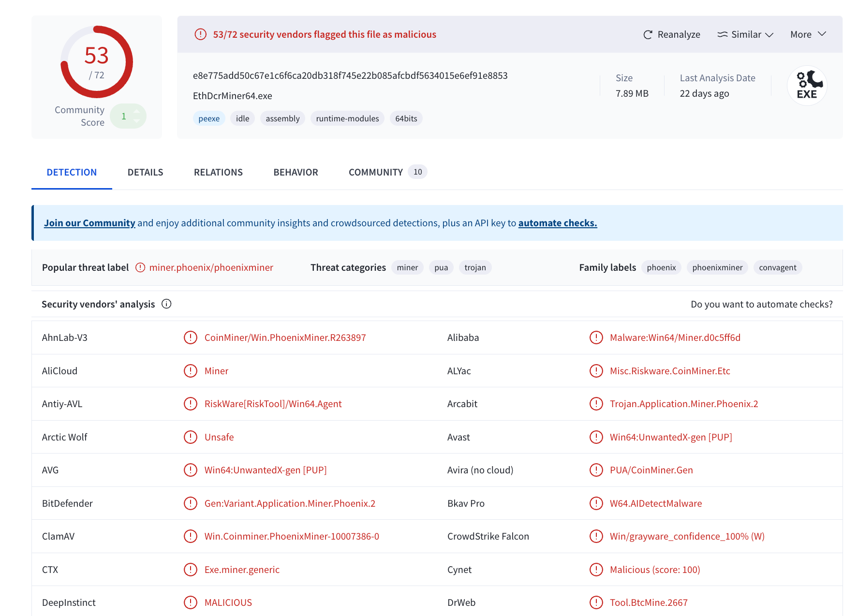
Task: Click the Reanalyze button label
Action: point(679,34)
